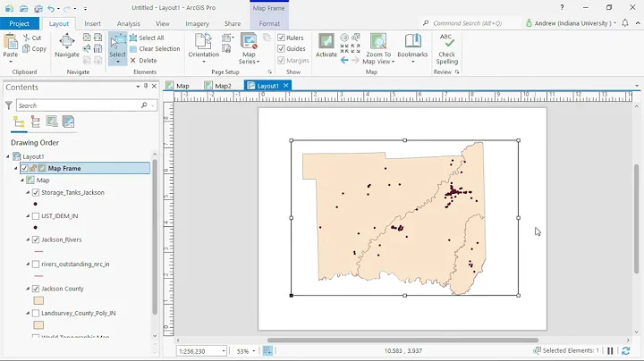The height and width of the screenshot is (361, 644).
Task: Choose the Select tool in ribbon
Action: point(117,48)
